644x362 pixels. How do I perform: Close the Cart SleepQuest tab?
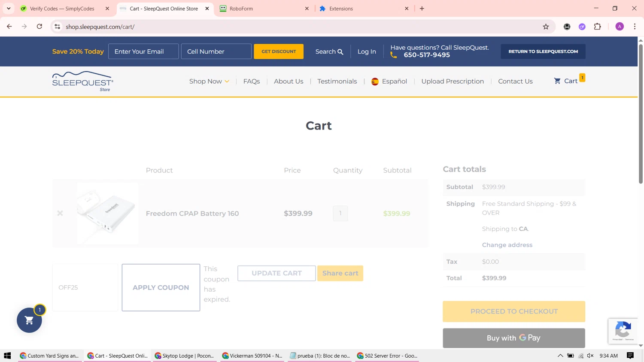207,9
